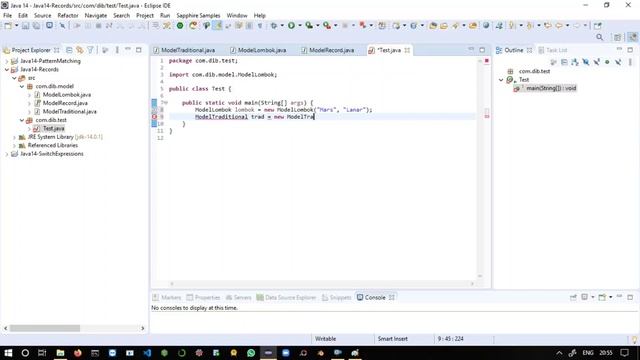Expand the Java14-PatternMatching project
Image resolution: width=640 pixels, height=360 pixels.
coord(7,61)
